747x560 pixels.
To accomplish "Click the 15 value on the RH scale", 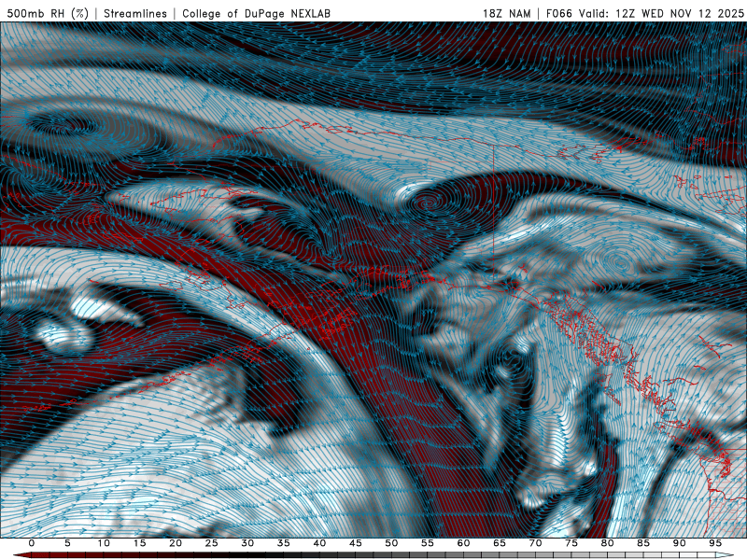I will pyautogui.click(x=139, y=543).
